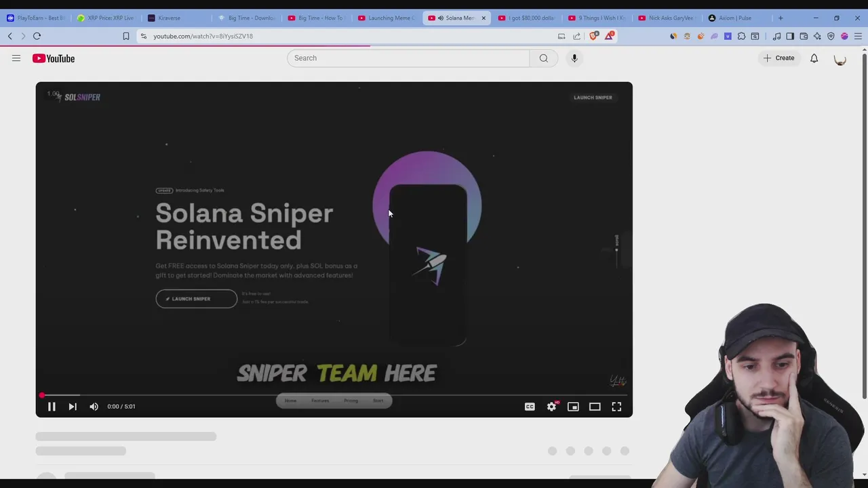Toggle the browser sidebar panel
Screen dimensions: 868x488
tap(790, 36)
